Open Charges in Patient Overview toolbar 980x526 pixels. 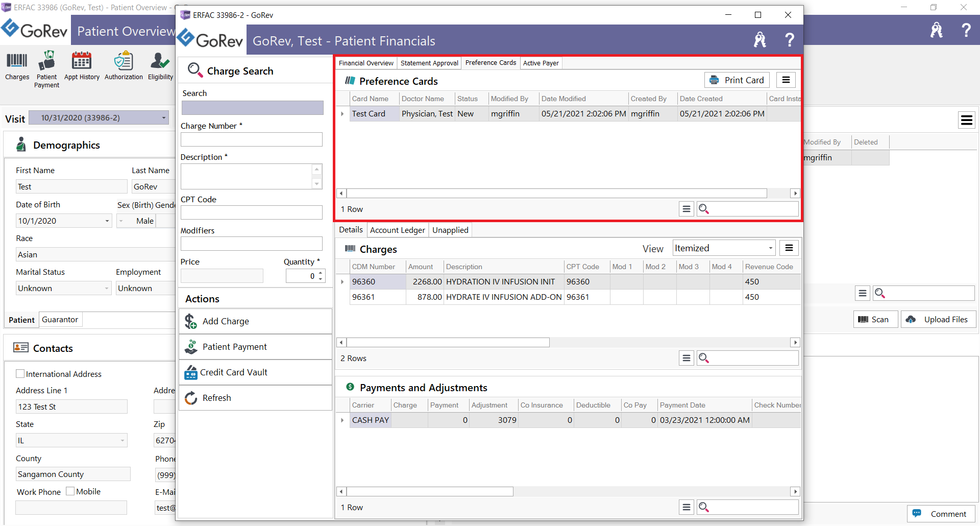(x=17, y=66)
